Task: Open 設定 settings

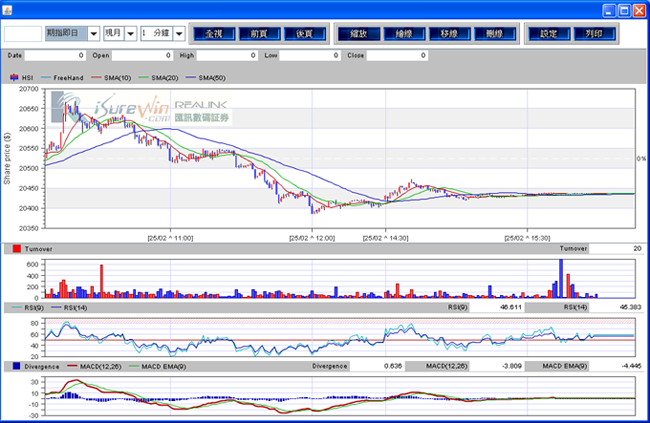Action: click(x=549, y=34)
